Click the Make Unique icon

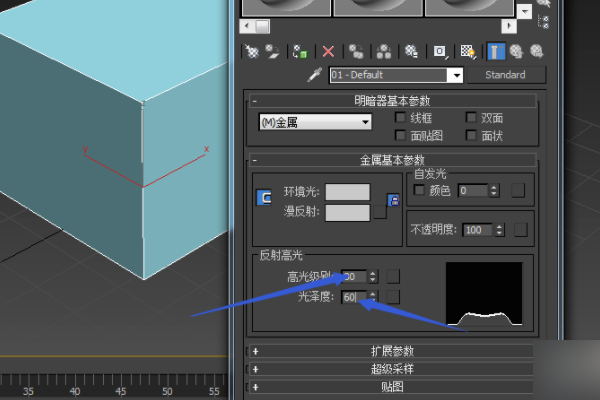coord(384,51)
